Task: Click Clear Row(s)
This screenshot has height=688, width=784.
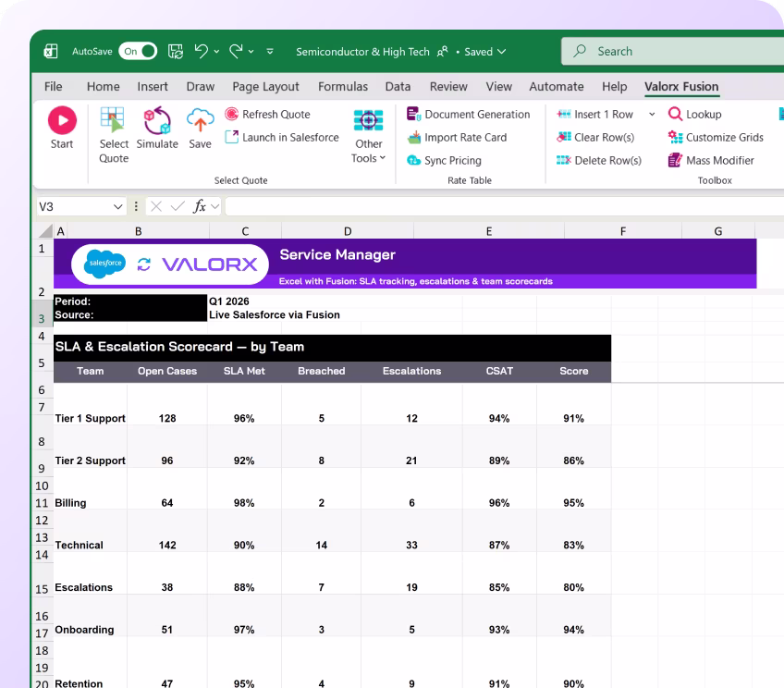Action: pos(595,137)
